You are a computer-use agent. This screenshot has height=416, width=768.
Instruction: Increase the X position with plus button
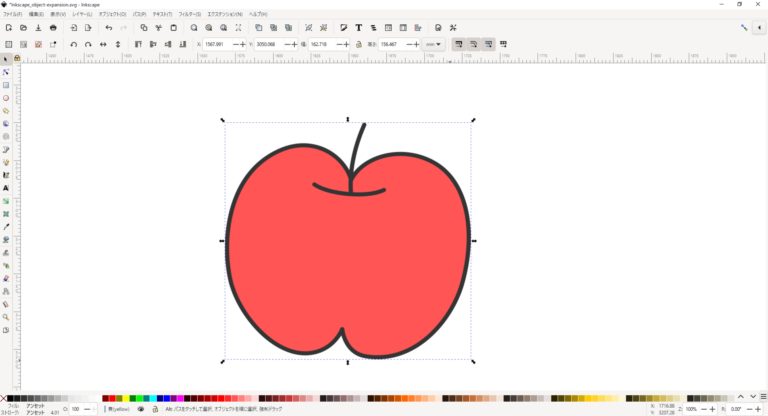[x=245, y=45]
